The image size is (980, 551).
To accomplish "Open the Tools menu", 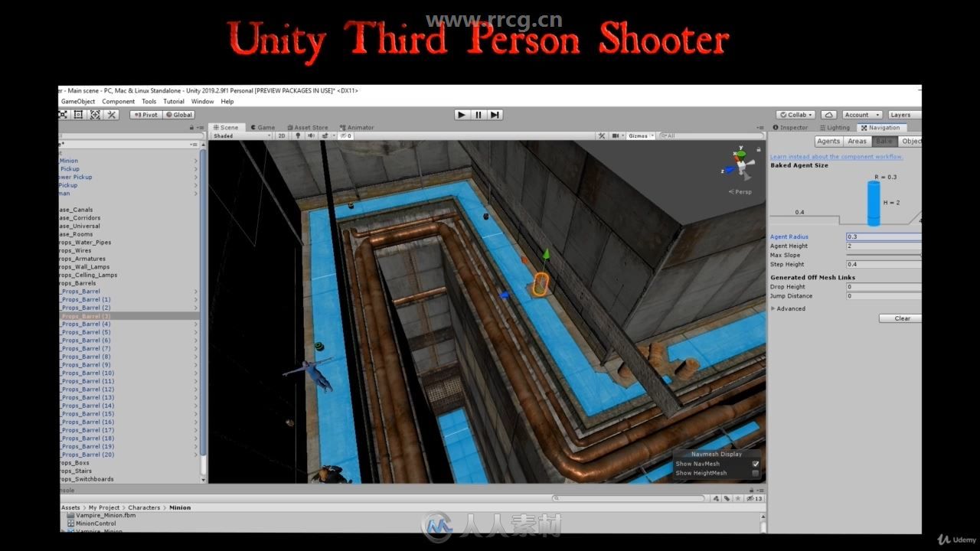I will [x=149, y=101].
